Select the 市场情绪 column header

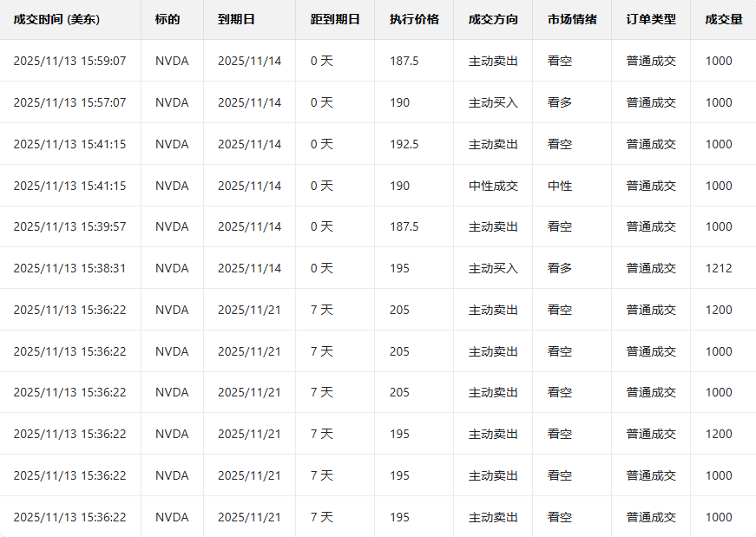point(572,19)
